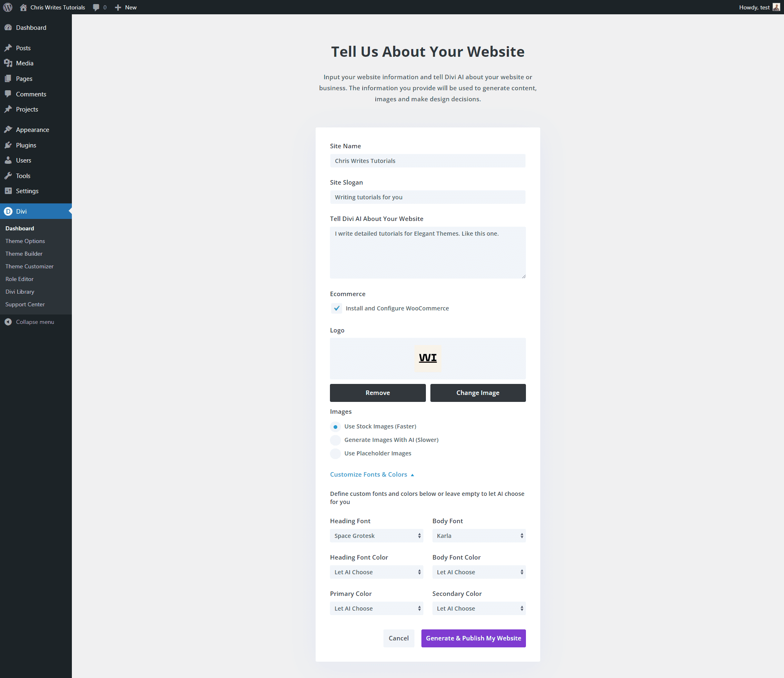Viewport: 784px width, 678px height.
Task: Click the Posts icon in sidebar
Action: pos(9,48)
